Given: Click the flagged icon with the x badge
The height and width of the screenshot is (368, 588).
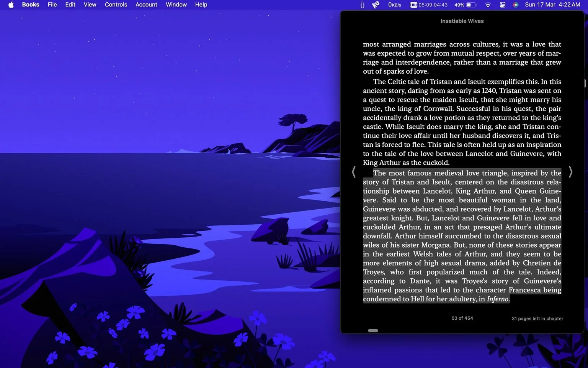Looking at the screenshot, I should tap(375, 5).
